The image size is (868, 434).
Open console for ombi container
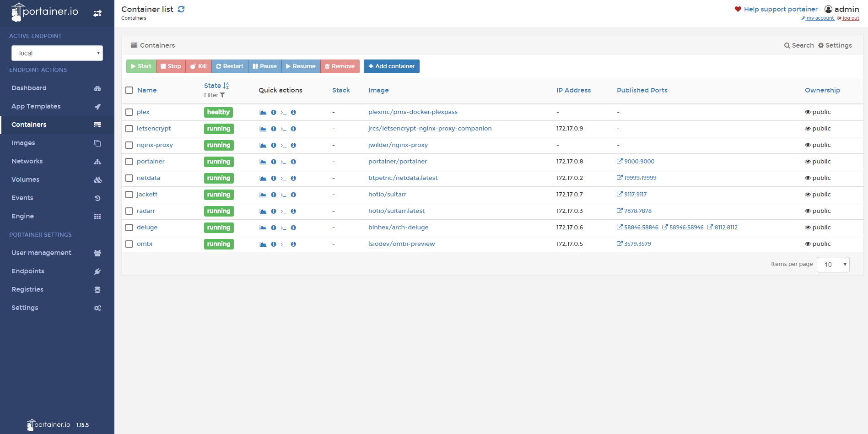pos(283,244)
